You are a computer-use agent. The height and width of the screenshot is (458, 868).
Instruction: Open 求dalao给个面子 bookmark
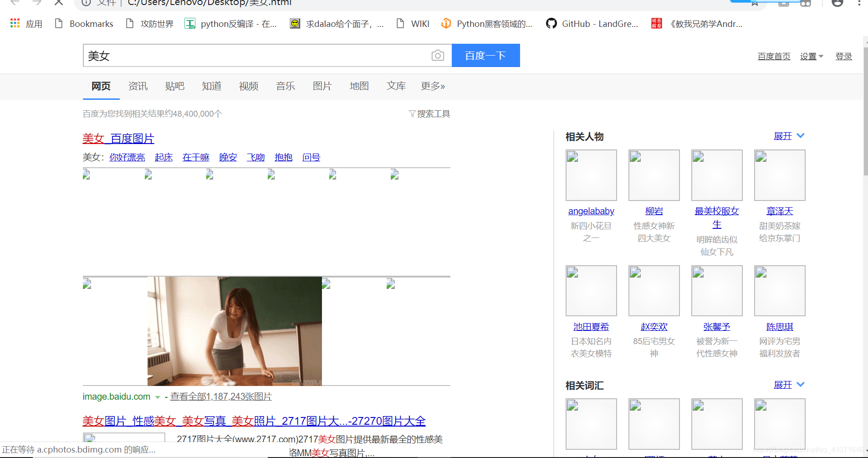tap(337, 24)
